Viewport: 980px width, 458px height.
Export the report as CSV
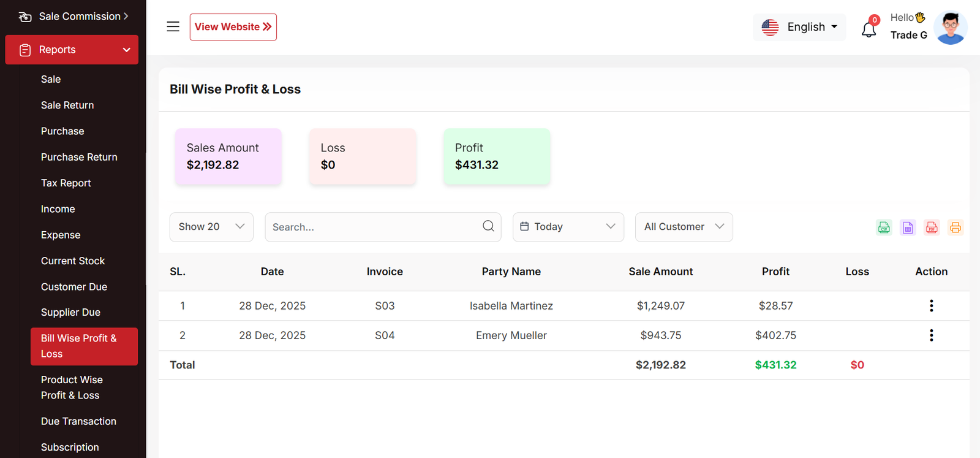click(x=884, y=227)
